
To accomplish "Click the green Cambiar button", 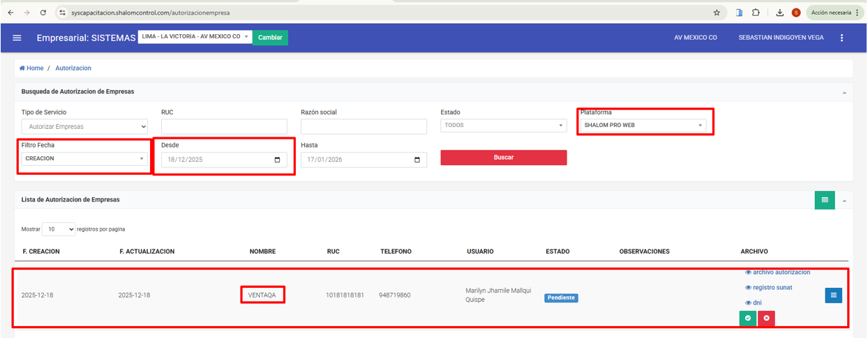I will (270, 38).
